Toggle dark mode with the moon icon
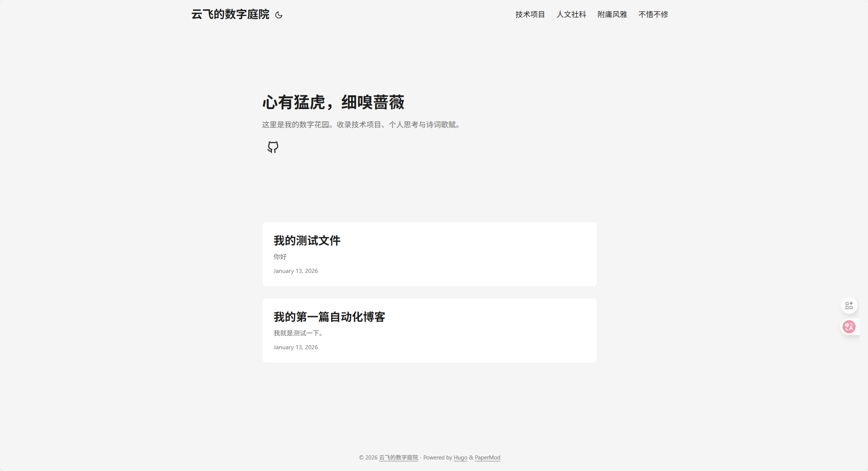The height and width of the screenshot is (471, 868). tap(279, 15)
